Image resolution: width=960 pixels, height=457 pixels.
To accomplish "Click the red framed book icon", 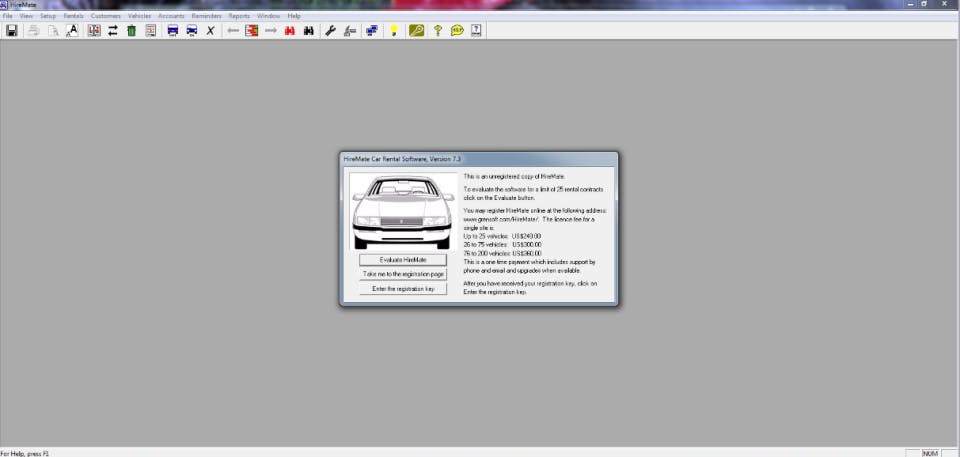I will coord(94,31).
